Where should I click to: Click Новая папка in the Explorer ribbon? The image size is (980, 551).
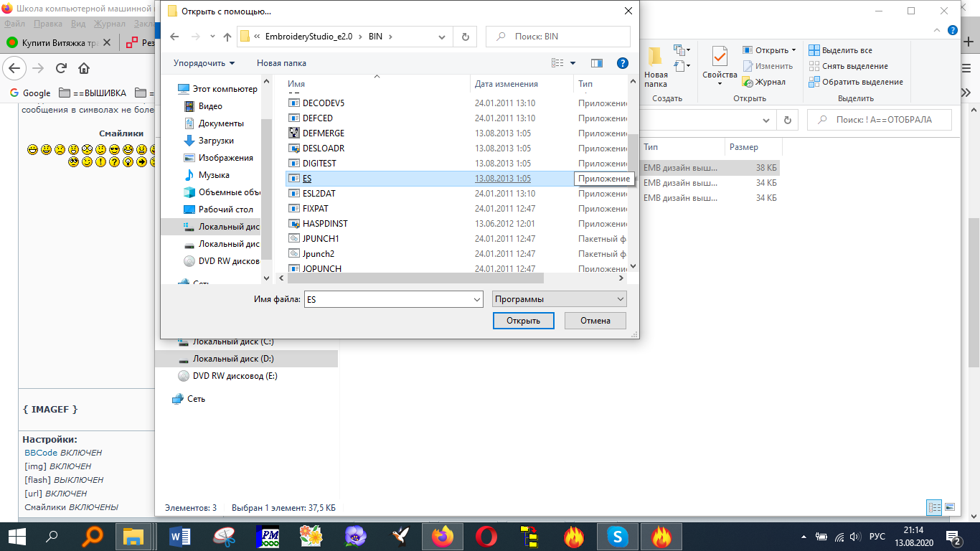point(656,67)
